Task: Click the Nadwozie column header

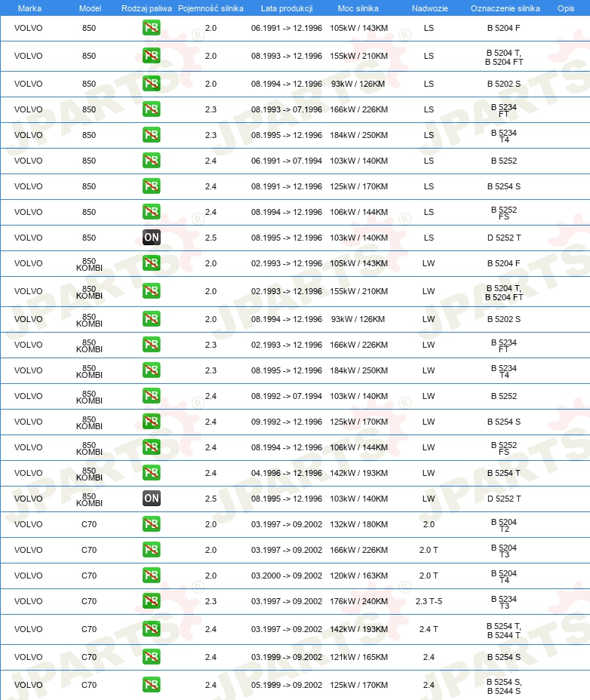Action: coord(429,8)
